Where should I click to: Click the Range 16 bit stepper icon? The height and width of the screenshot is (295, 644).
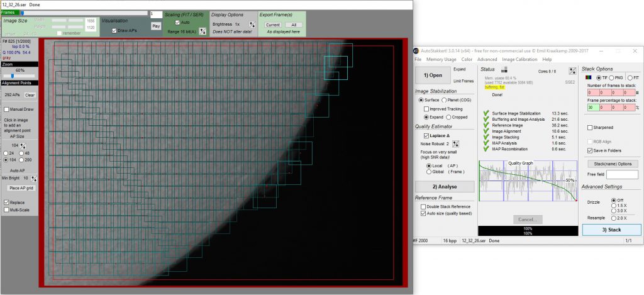[203, 30]
